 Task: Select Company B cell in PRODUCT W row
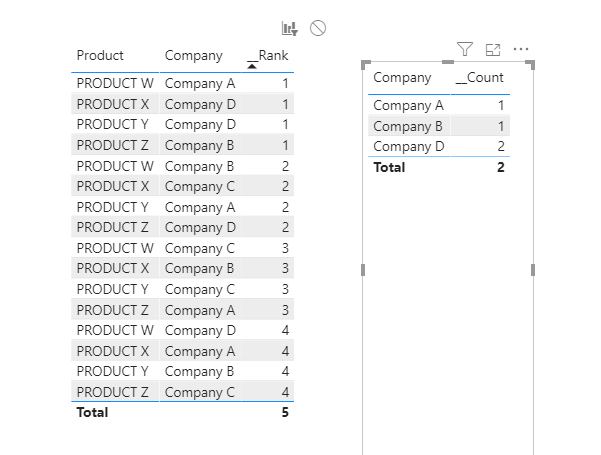coord(199,167)
